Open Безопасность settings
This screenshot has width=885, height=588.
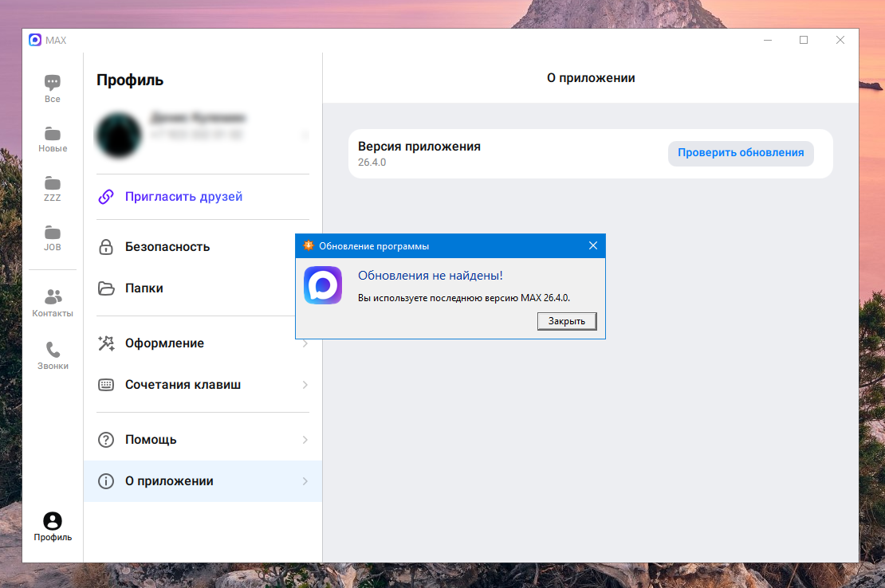point(203,247)
